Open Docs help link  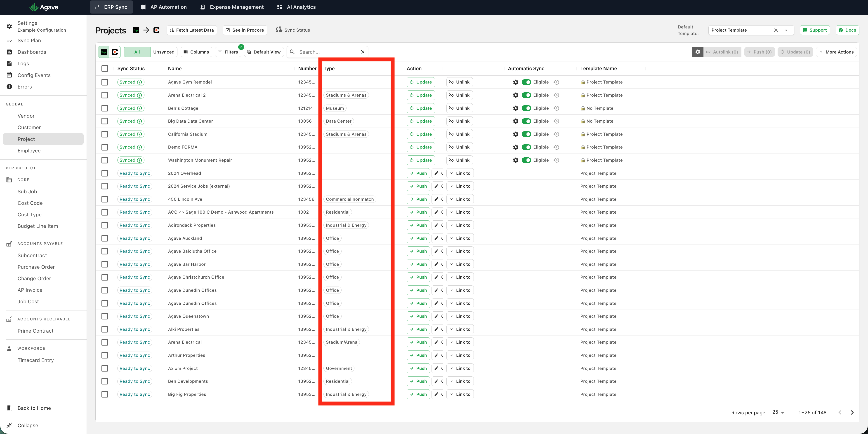(847, 30)
